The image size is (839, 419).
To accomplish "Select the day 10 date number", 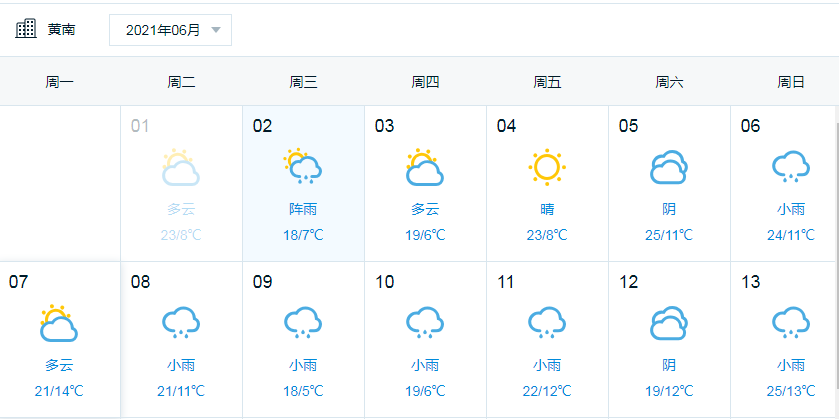I will [384, 281].
